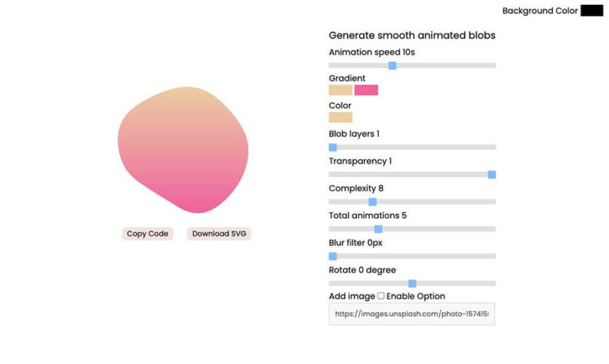Open the black Background Color swatch
The height and width of the screenshot is (364, 609).
point(592,10)
